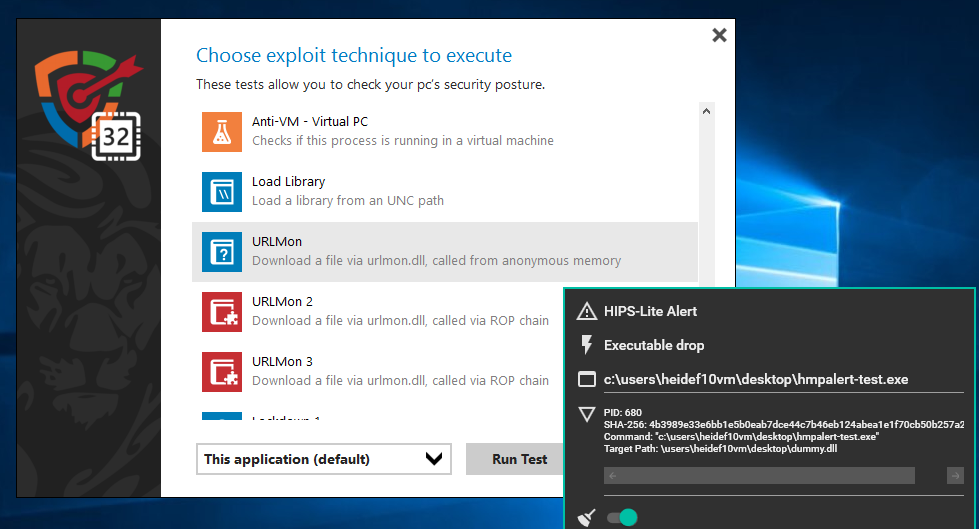The width and height of the screenshot is (979, 529).
Task: Click the "Executable drop" label
Action: pyautogui.click(x=654, y=345)
